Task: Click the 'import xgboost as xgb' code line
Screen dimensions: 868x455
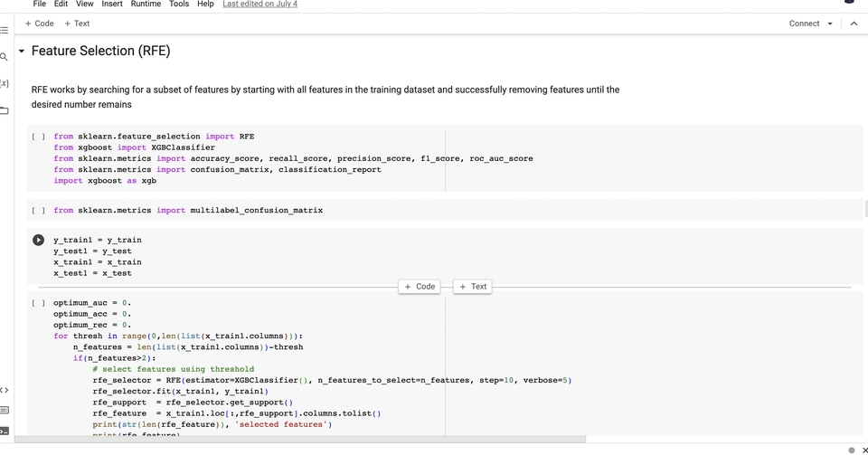Action: (x=105, y=181)
